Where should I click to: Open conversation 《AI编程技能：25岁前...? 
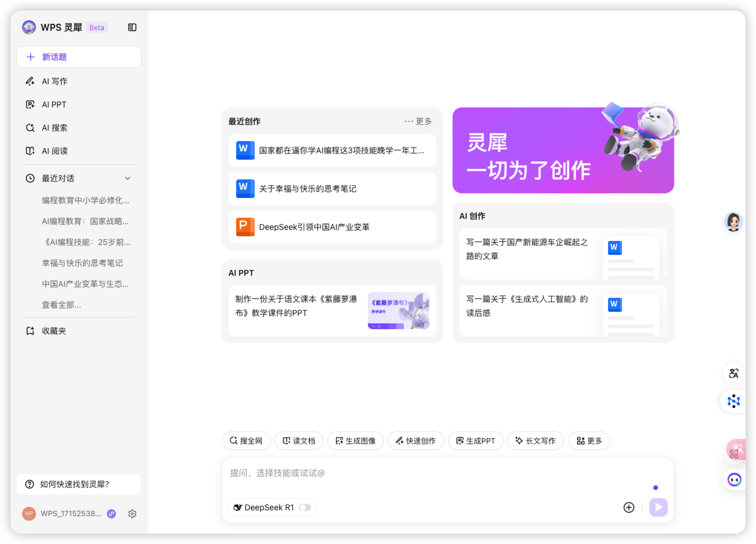(86, 242)
